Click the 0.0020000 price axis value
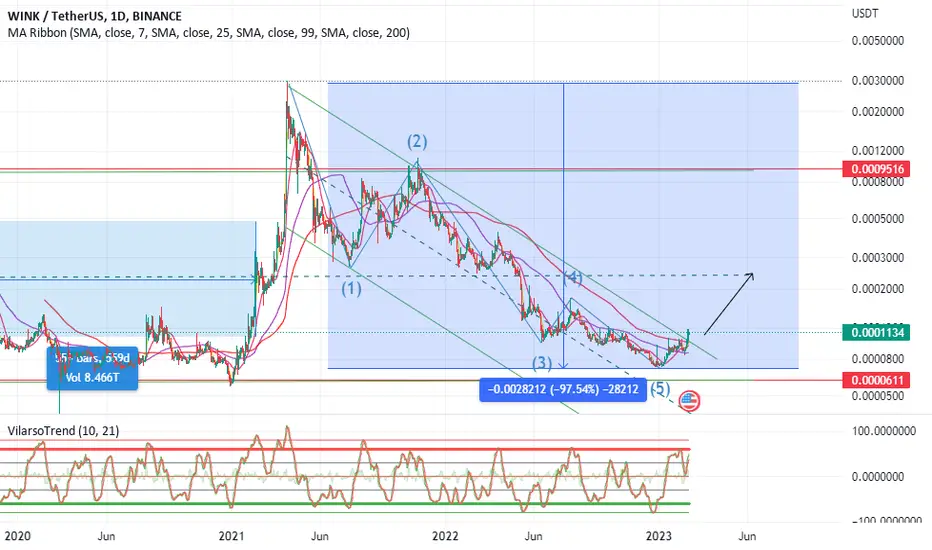 pyautogui.click(x=878, y=112)
